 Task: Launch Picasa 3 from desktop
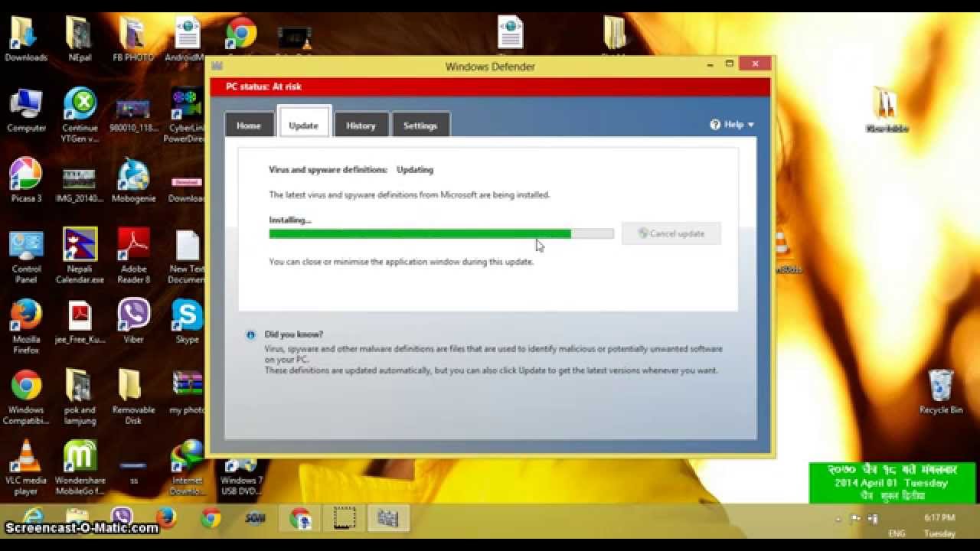click(x=26, y=181)
